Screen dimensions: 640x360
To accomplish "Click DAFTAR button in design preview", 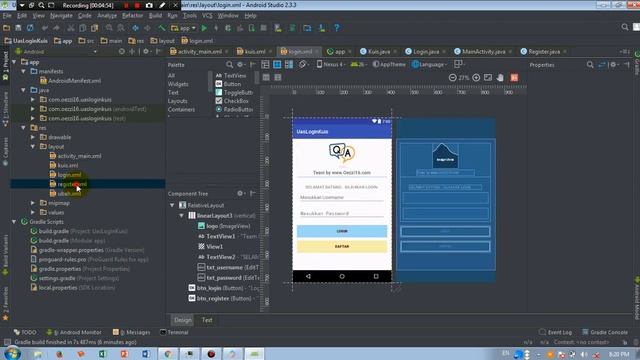I will click(x=342, y=247).
